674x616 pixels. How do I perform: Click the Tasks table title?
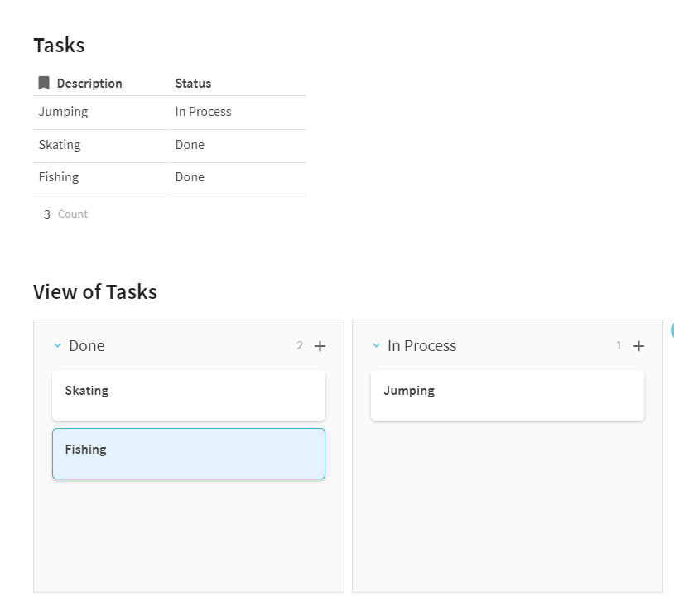pyautogui.click(x=59, y=46)
